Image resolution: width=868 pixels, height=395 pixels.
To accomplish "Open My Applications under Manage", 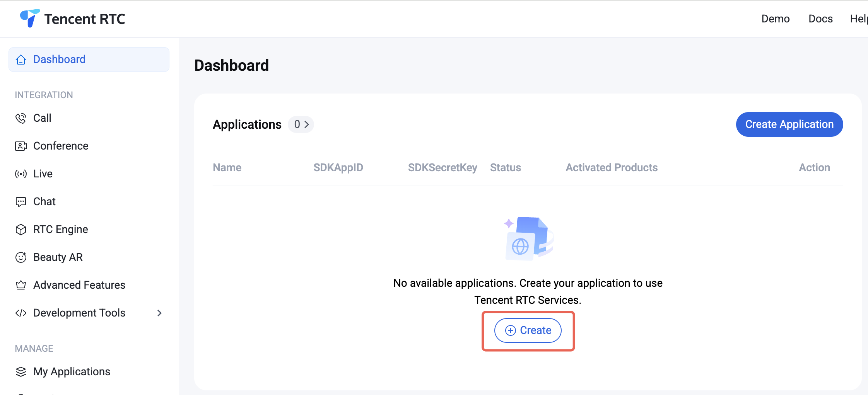I will click(89, 372).
